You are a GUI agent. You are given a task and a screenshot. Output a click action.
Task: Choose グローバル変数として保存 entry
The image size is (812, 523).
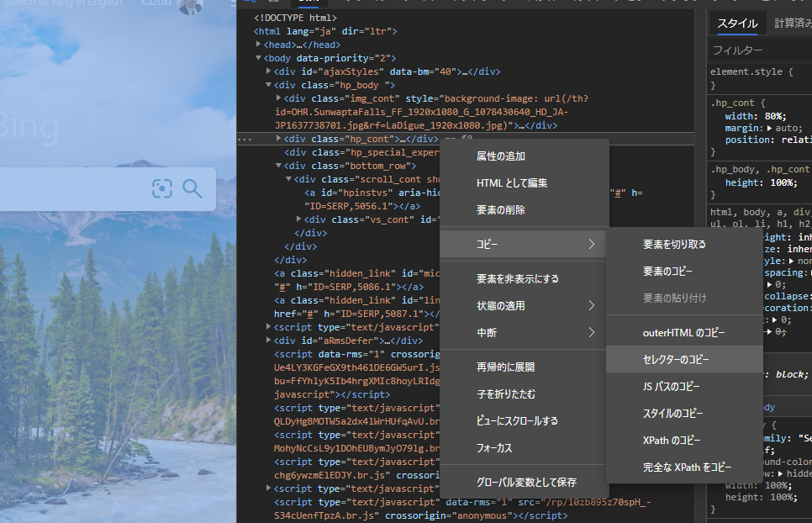coord(523,483)
